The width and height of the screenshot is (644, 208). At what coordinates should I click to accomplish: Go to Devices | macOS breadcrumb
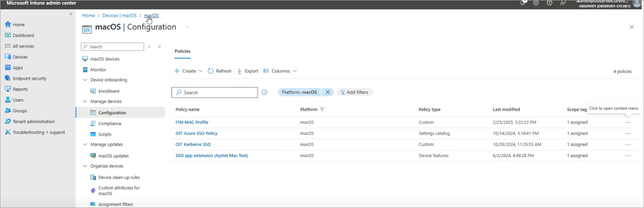tap(120, 16)
